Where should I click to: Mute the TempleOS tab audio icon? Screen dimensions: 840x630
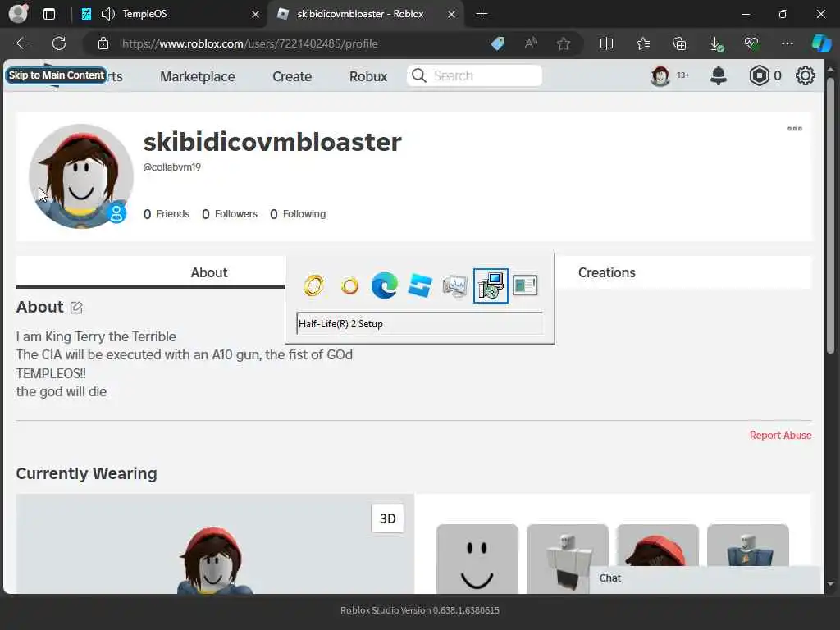click(107, 14)
